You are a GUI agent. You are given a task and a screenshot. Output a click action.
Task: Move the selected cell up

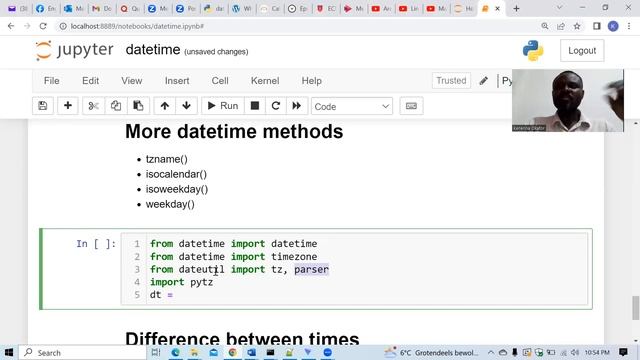pyautogui.click(x=164, y=106)
